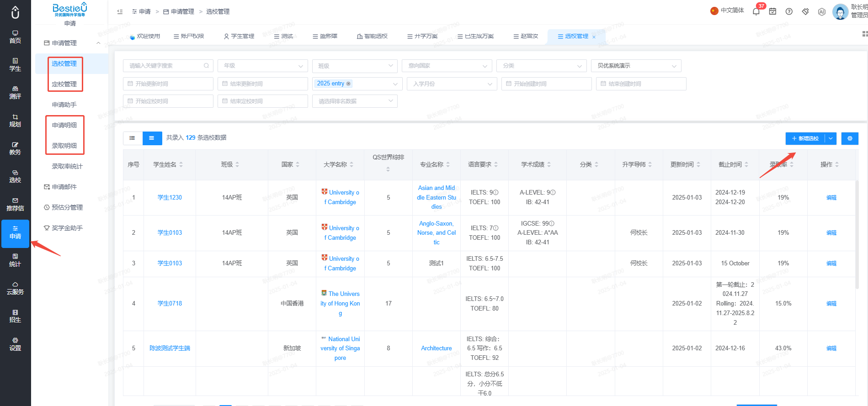This screenshot has height=406, width=868.
Task: Open the 意向国家 dropdown filter
Action: click(x=447, y=66)
